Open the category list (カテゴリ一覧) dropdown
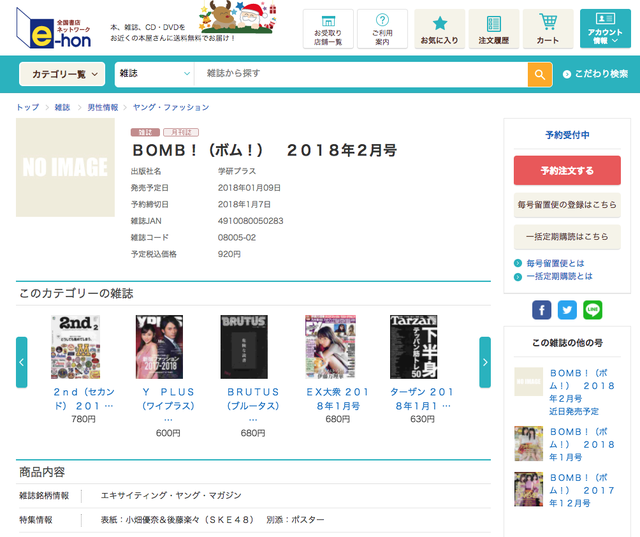Viewport: 640px width, 537px height. [x=62, y=74]
